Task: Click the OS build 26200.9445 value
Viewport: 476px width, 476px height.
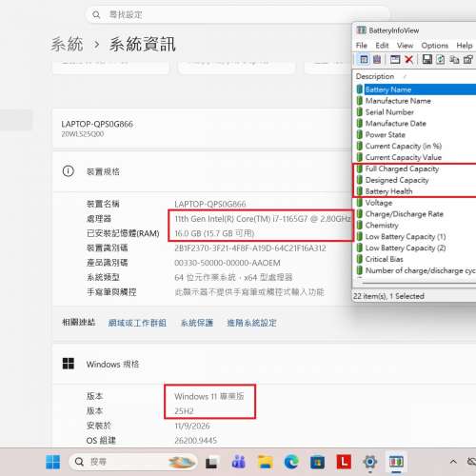Action: 195,441
